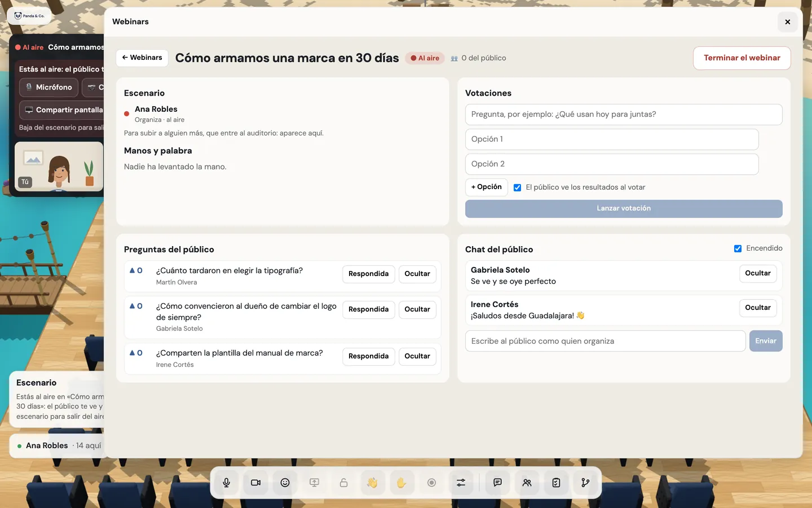
Task: Click the 'Al aire' status badge in header
Action: pyautogui.click(x=425, y=58)
